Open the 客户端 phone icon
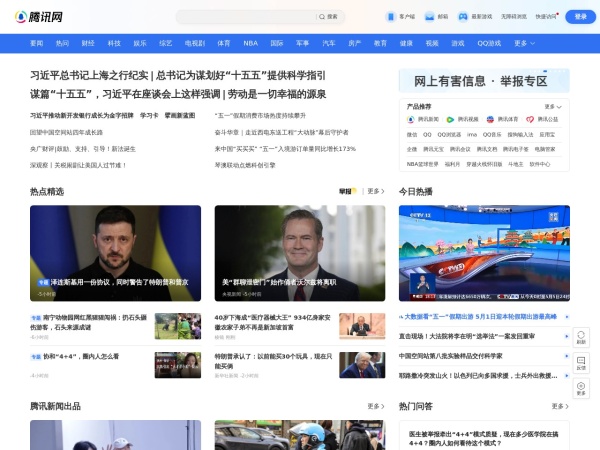 (x=391, y=17)
